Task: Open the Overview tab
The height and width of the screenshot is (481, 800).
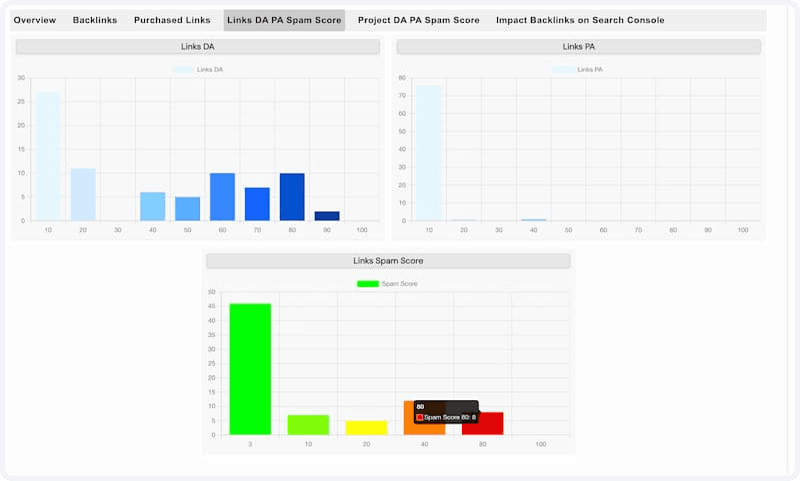Action: (x=35, y=20)
